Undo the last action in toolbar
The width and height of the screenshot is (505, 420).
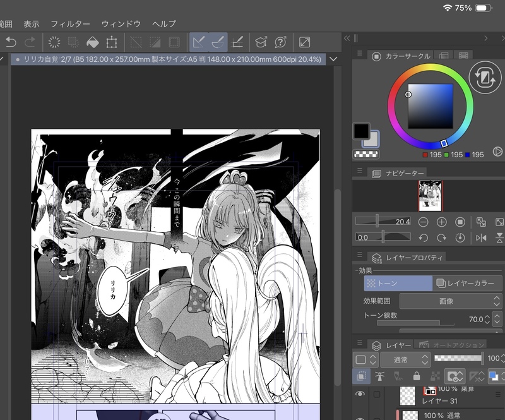click(11, 42)
